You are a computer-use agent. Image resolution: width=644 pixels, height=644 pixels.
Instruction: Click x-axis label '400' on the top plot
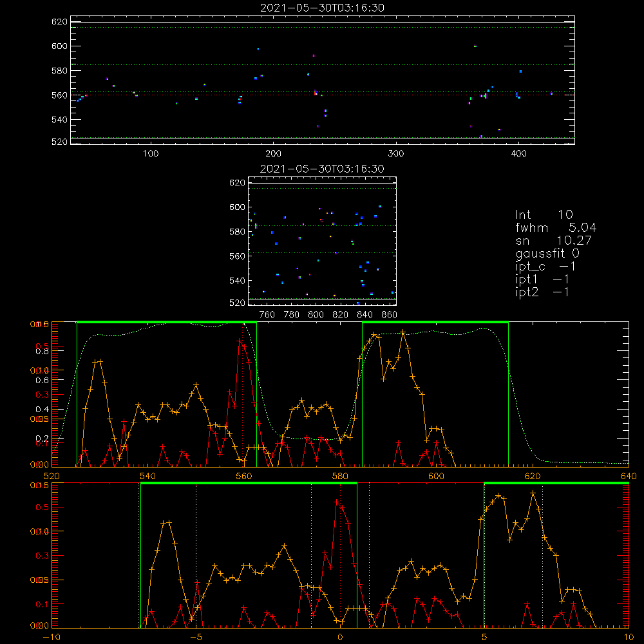click(518, 154)
